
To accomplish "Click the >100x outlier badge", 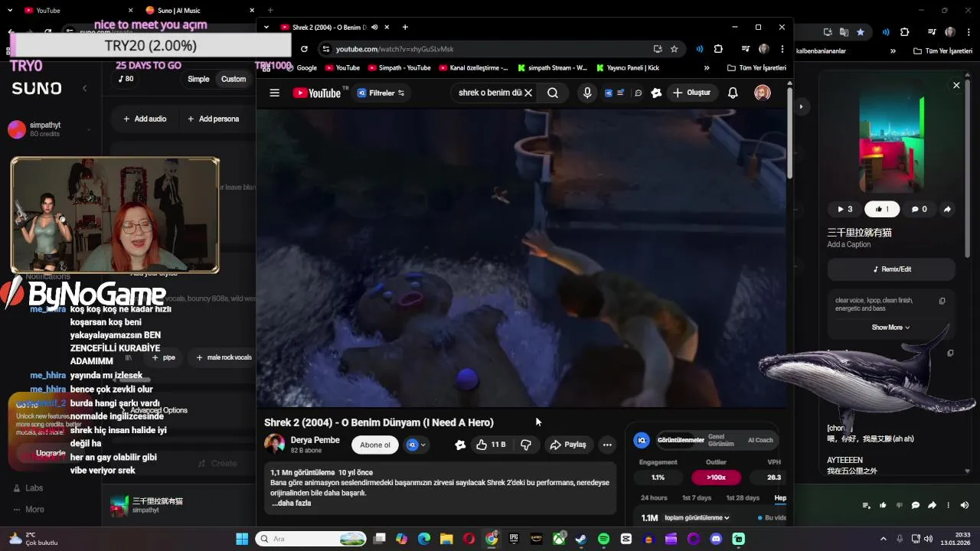I will [716, 478].
